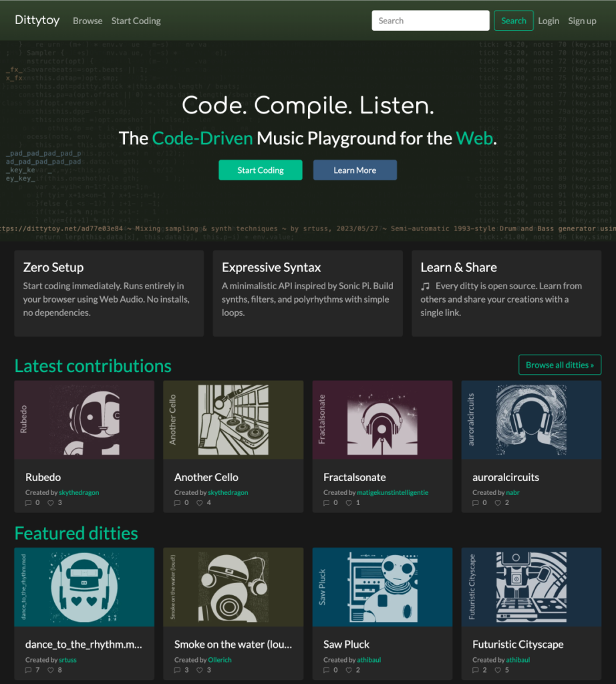
Task: Click the Dittytoy logo
Action: coord(37,20)
